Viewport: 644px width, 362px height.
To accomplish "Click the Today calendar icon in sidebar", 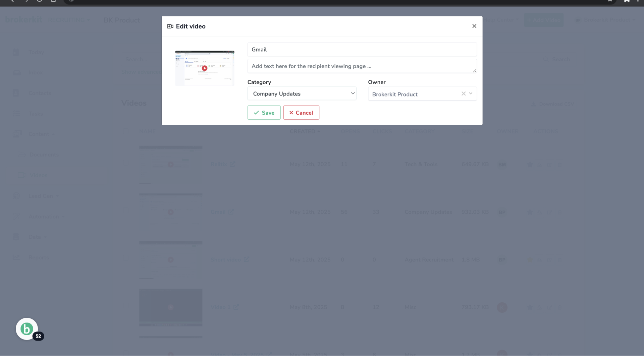I will coord(16,52).
